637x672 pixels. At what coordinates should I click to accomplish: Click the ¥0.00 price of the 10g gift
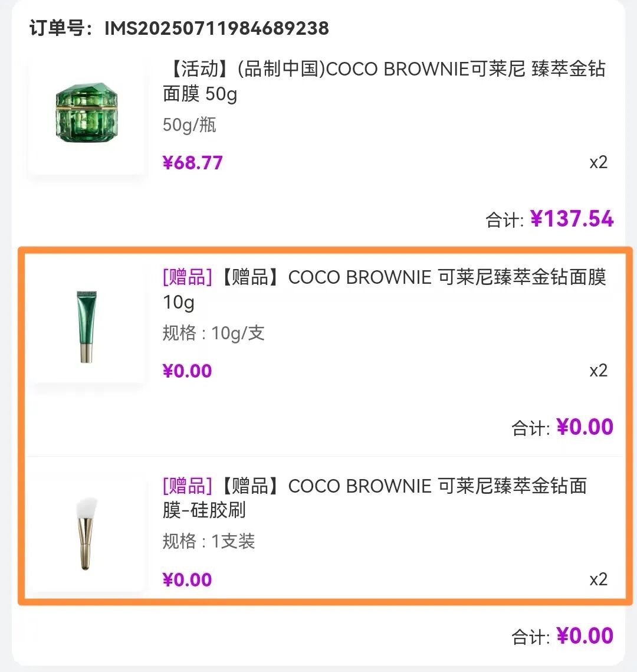[x=187, y=371]
